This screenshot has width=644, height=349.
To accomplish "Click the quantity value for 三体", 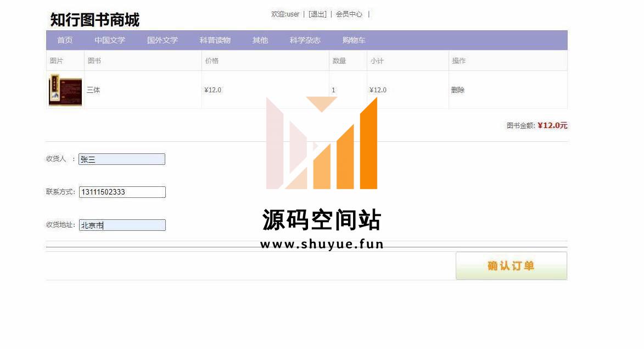I will [x=333, y=90].
